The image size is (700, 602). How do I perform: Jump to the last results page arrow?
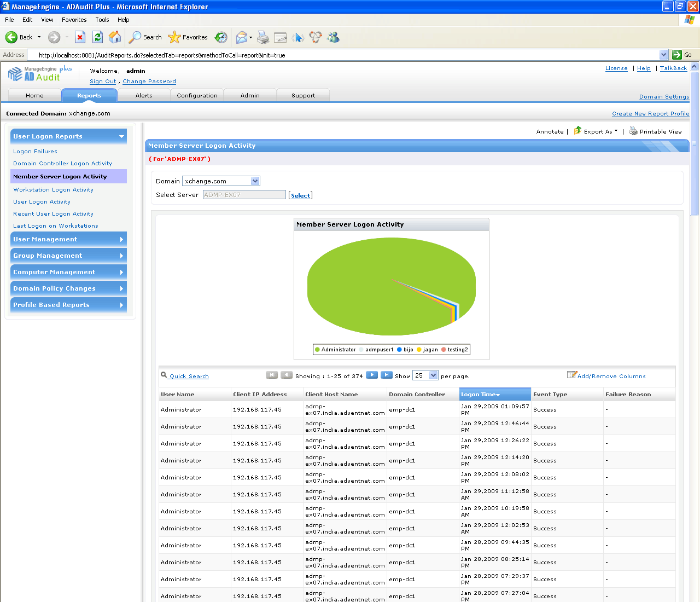pyautogui.click(x=387, y=375)
